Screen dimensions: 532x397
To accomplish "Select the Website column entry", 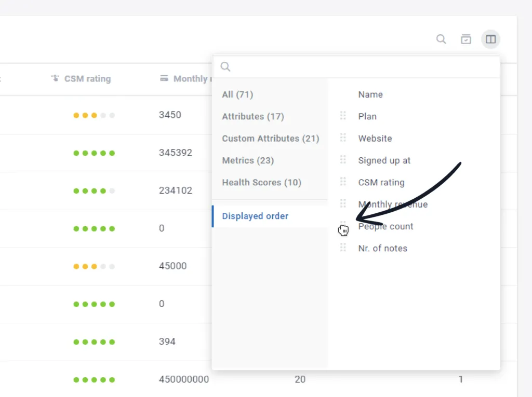I will (375, 139).
